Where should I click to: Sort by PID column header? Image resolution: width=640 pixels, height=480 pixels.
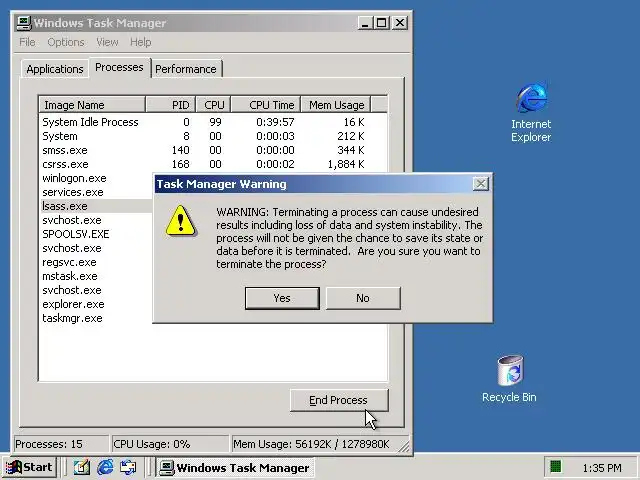(171, 105)
